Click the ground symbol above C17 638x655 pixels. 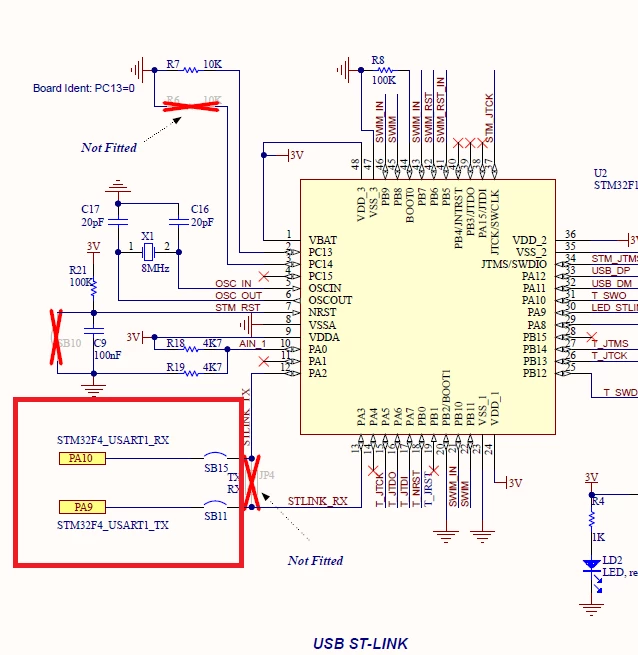tap(118, 186)
